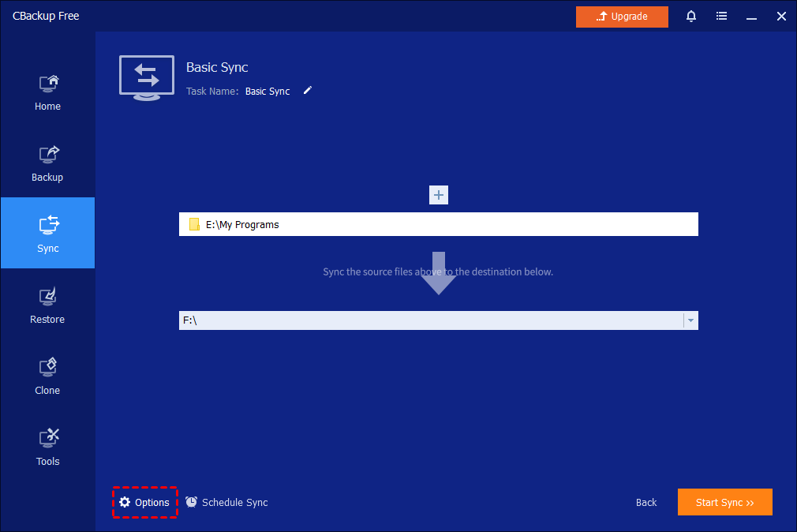Open the Home section in sidebar
The width and height of the screenshot is (797, 532).
point(47,92)
